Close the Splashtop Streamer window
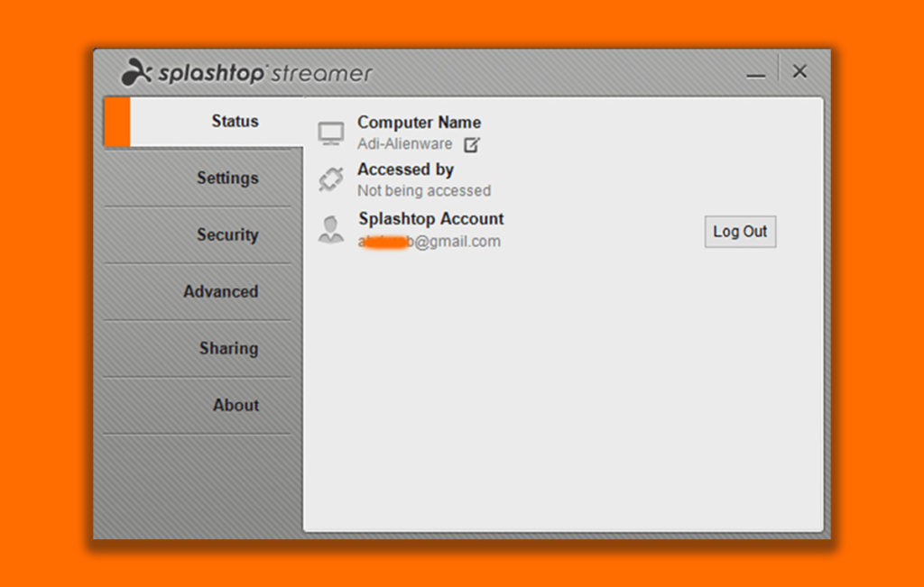This screenshot has width=924, height=587. [799, 70]
